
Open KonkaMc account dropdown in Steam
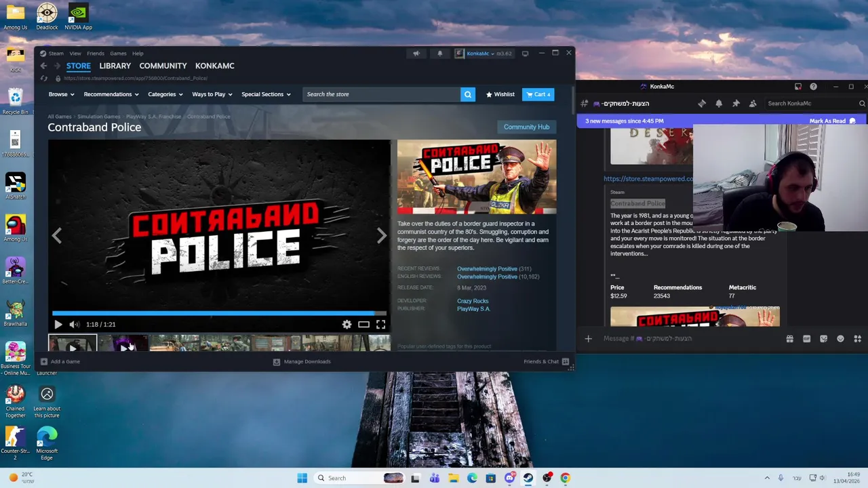(484, 54)
